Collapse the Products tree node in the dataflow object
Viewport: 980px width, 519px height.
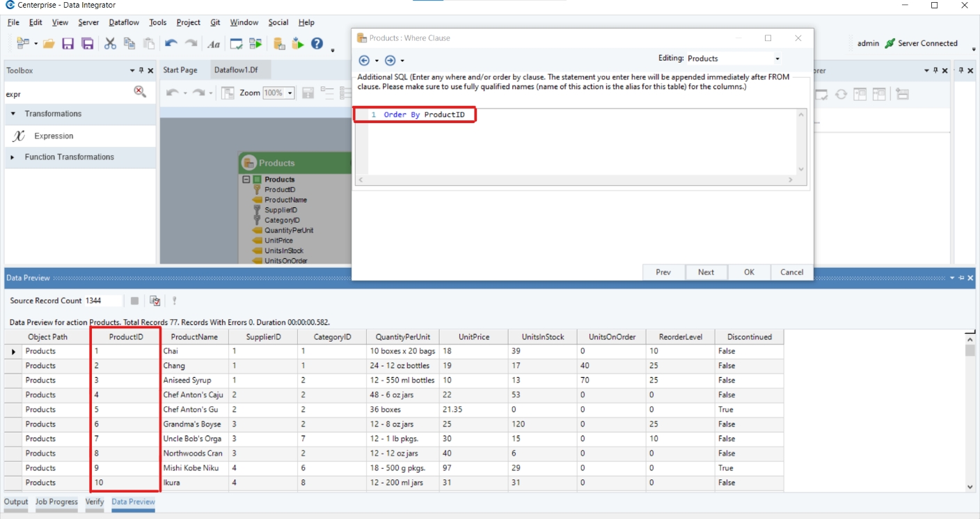click(x=246, y=179)
